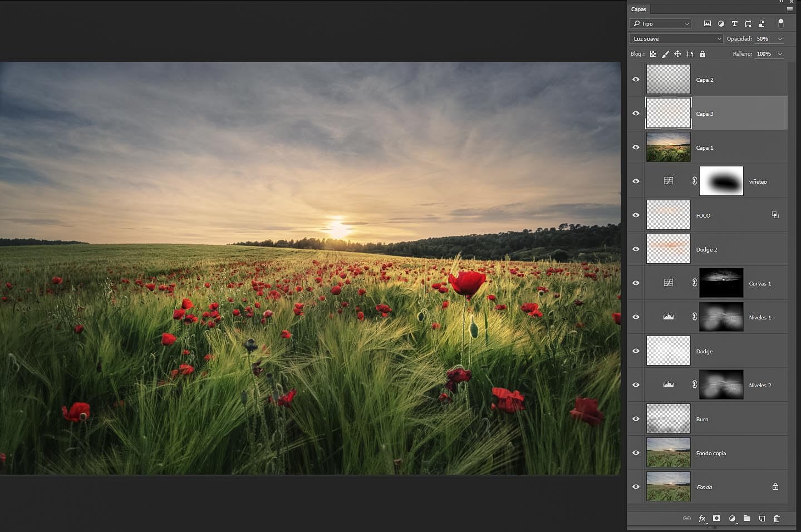
Task: Add a layer mask to Capa 3
Action: (716, 519)
